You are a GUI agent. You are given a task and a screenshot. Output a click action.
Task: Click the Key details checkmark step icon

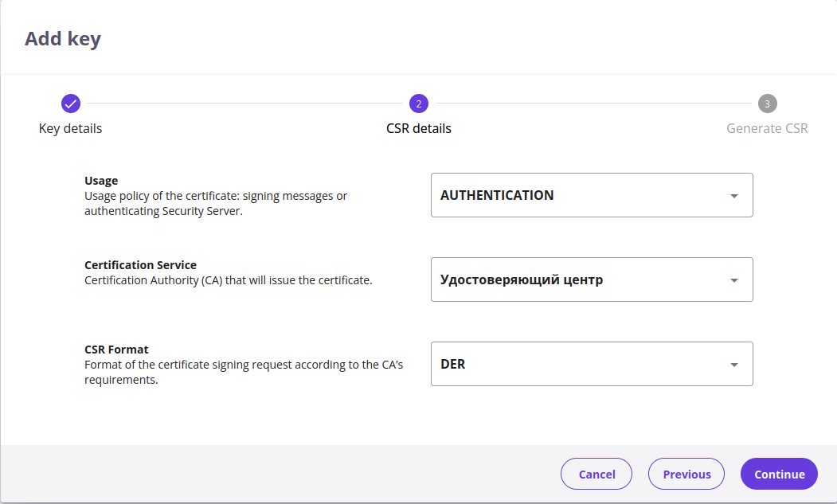point(70,104)
